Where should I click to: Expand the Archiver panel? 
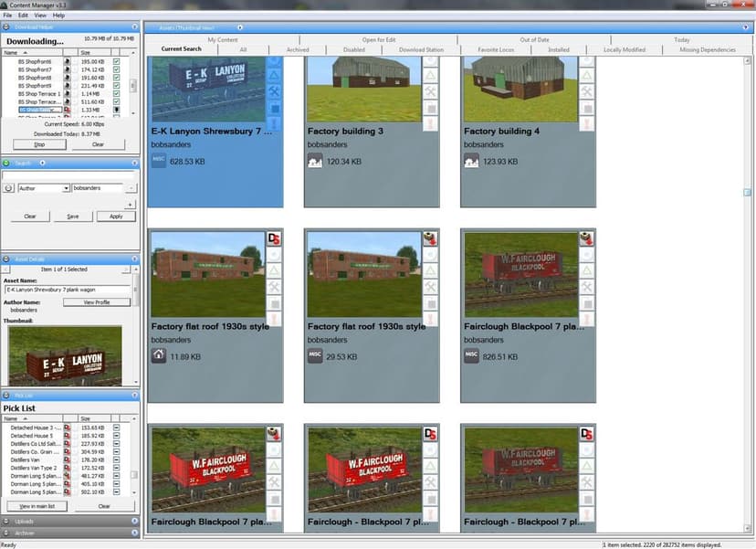coord(135,533)
